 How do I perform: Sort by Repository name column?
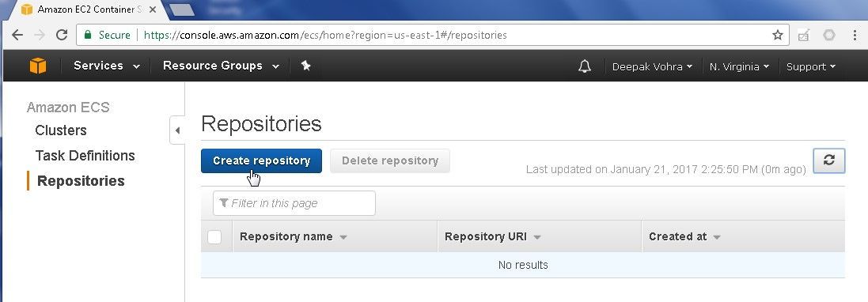pyautogui.click(x=294, y=236)
